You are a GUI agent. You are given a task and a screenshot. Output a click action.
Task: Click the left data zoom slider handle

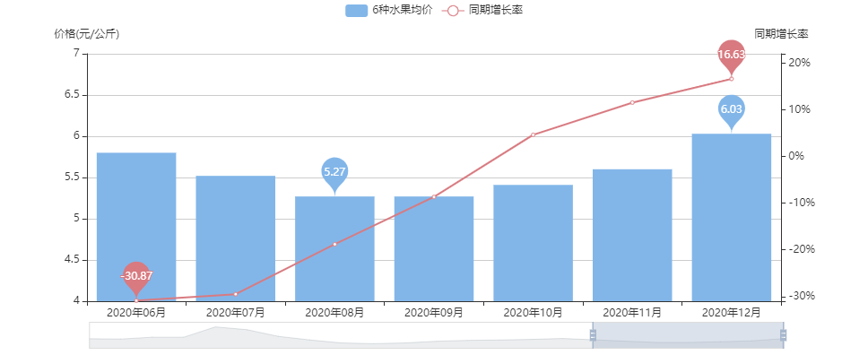click(x=593, y=335)
